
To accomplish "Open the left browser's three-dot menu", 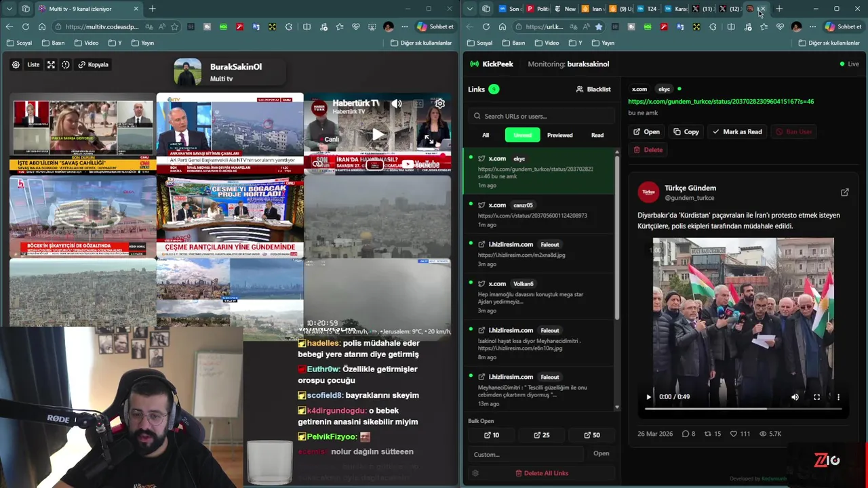I will [x=405, y=26].
